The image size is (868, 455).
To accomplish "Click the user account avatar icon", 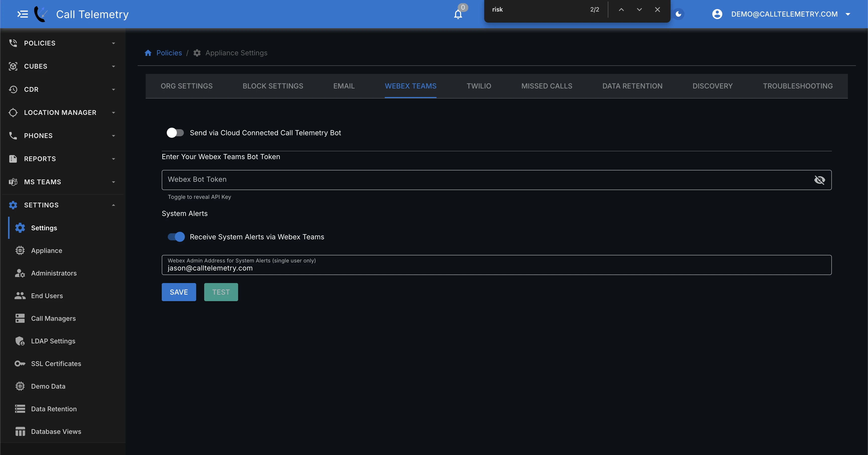I will pyautogui.click(x=717, y=14).
